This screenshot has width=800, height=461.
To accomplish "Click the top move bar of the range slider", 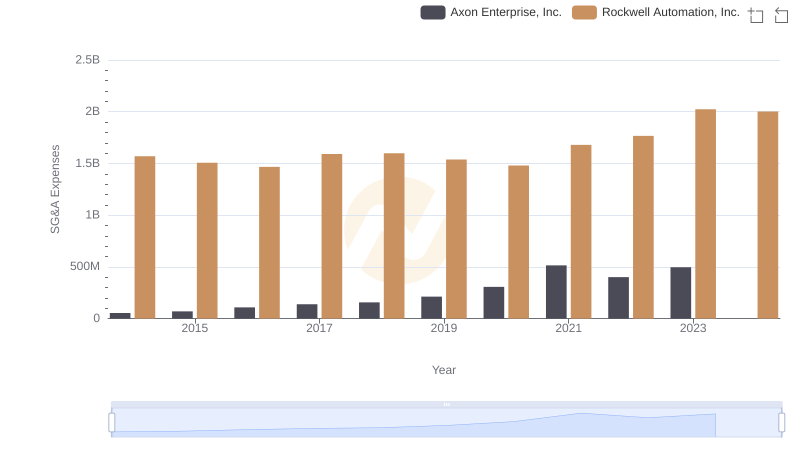I will (x=446, y=404).
